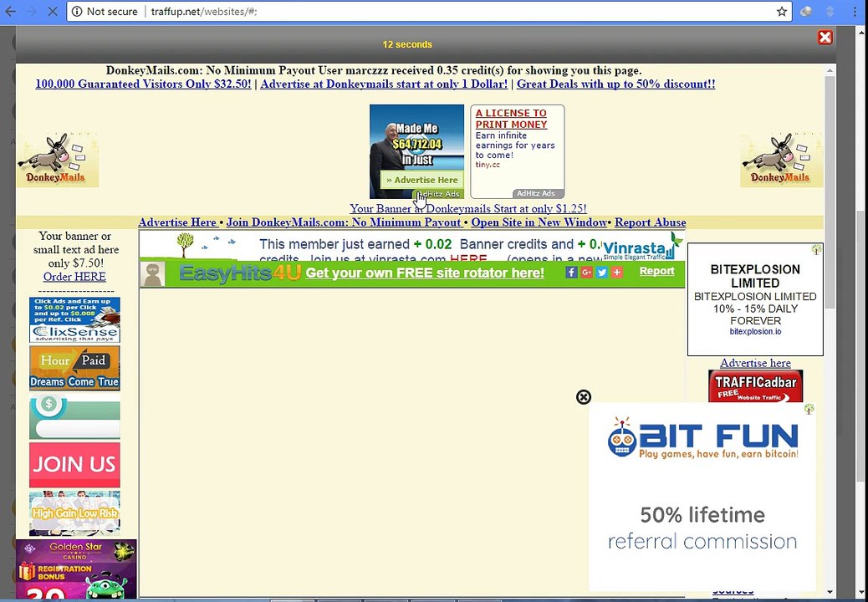Close the Bit Fun popup ad

click(584, 396)
